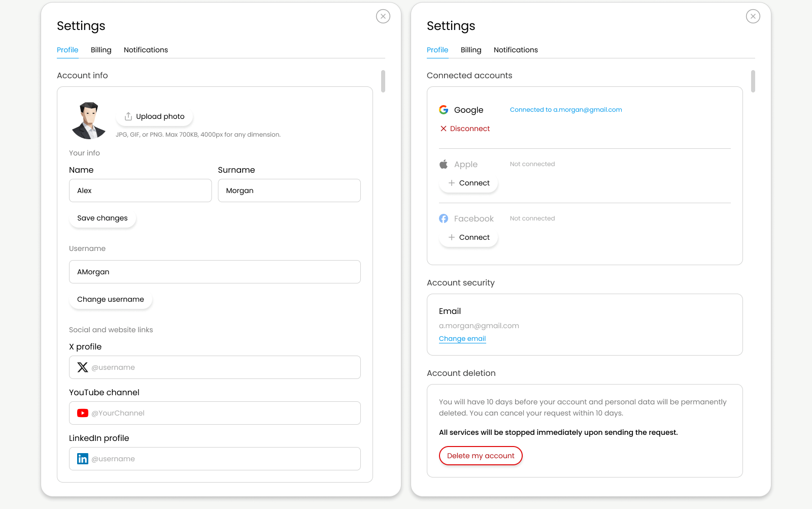
Task: Click the X profile username input
Action: click(215, 367)
